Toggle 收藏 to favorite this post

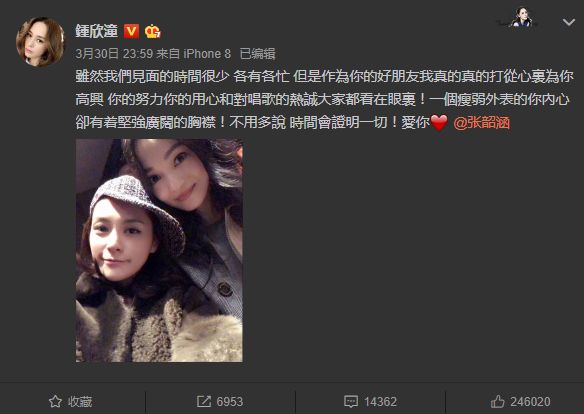(x=80, y=401)
